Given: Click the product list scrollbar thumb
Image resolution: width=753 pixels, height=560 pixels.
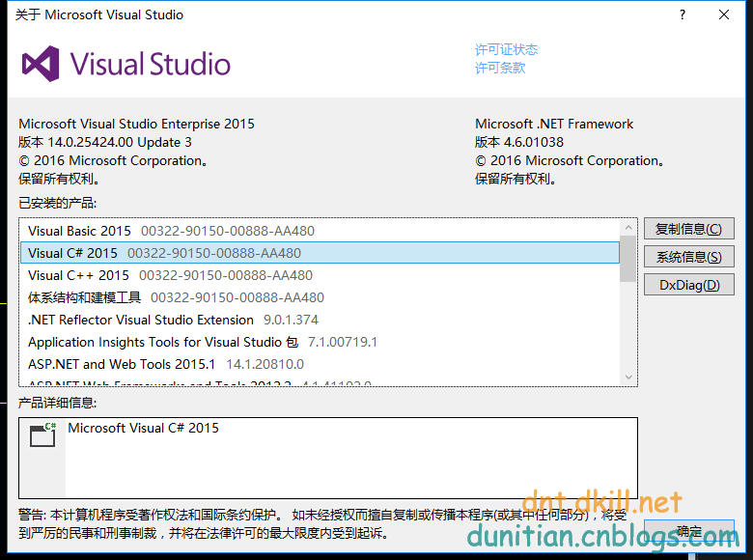Looking at the screenshot, I should click(x=627, y=259).
